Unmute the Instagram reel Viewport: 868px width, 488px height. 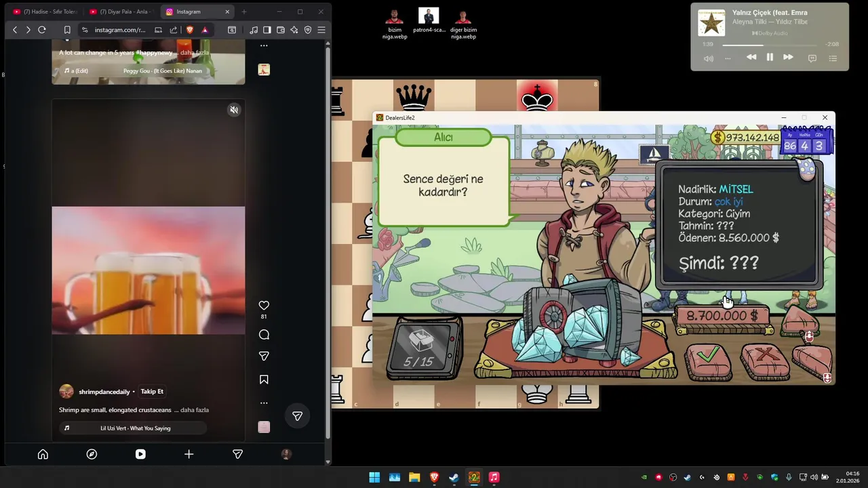pyautogui.click(x=234, y=110)
